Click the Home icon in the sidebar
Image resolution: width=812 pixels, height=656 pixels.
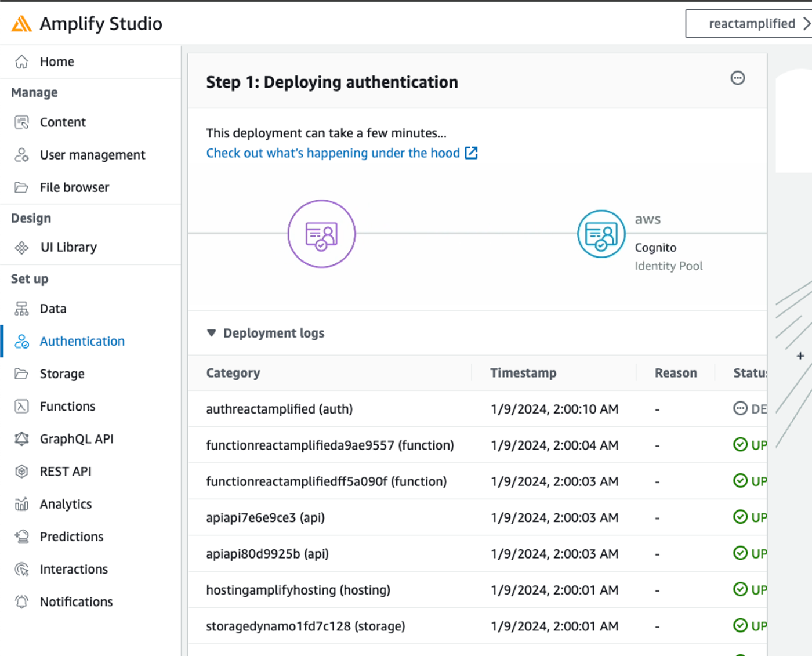[22, 61]
